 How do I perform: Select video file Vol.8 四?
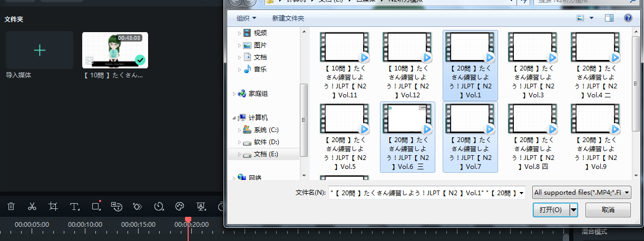click(x=532, y=137)
